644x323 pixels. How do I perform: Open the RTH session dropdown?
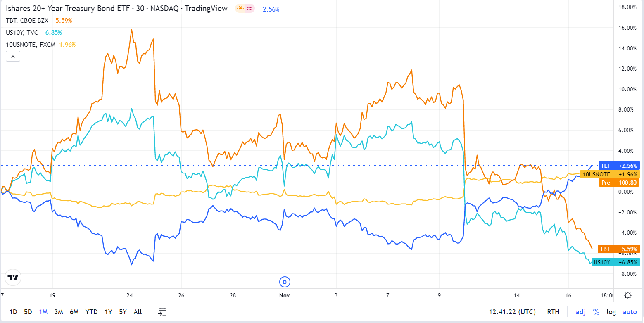pyautogui.click(x=553, y=312)
